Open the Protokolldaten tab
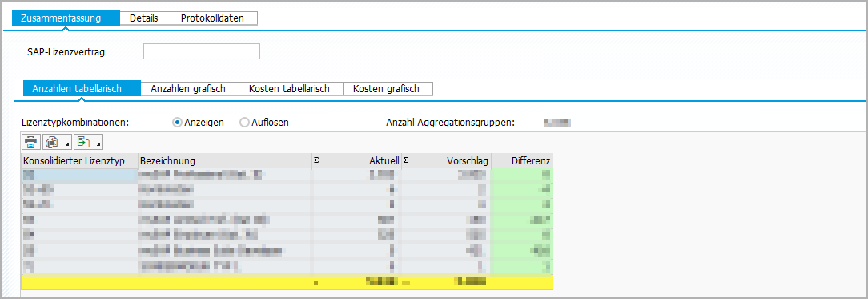 click(215, 18)
